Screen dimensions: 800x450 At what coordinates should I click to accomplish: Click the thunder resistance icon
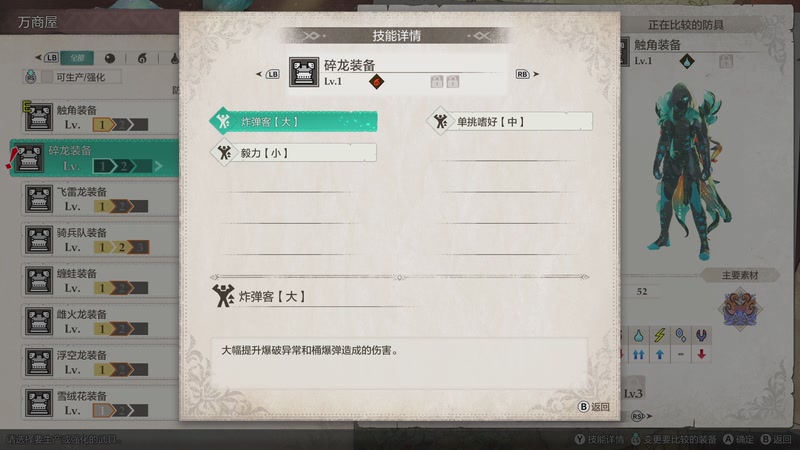(660, 335)
